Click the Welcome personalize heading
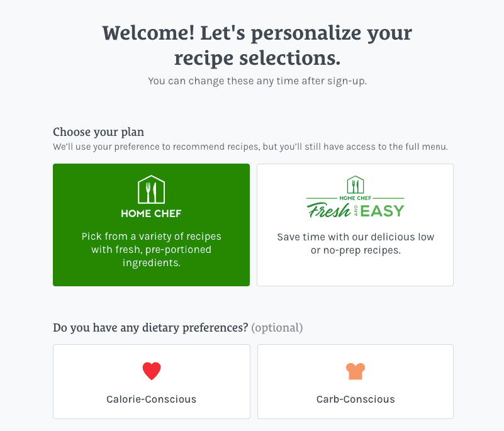 point(257,46)
